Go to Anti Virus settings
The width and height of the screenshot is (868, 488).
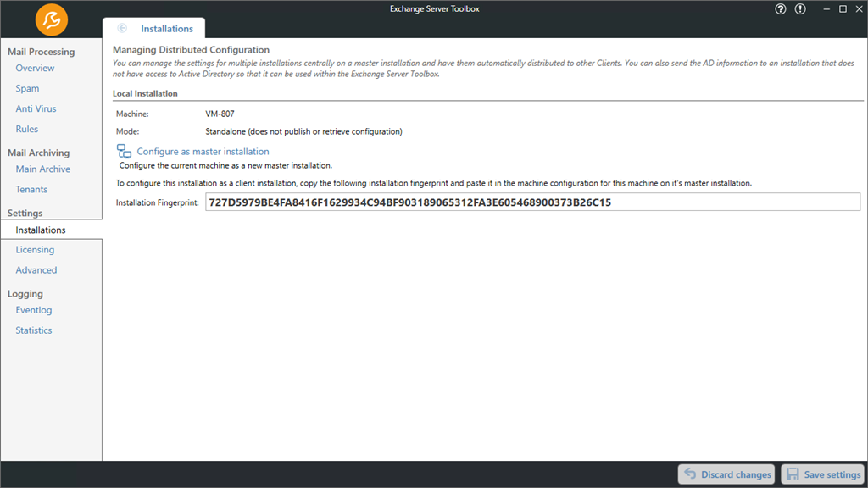pyautogui.click(x=36, y=108)
